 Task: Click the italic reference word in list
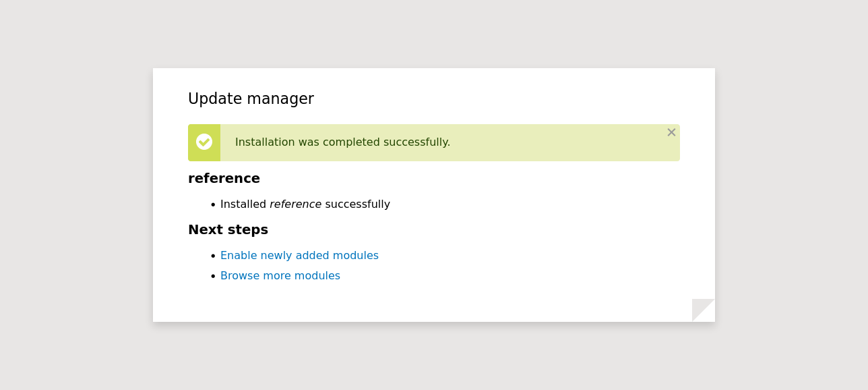pyautogui.click(x=295, y=204)
